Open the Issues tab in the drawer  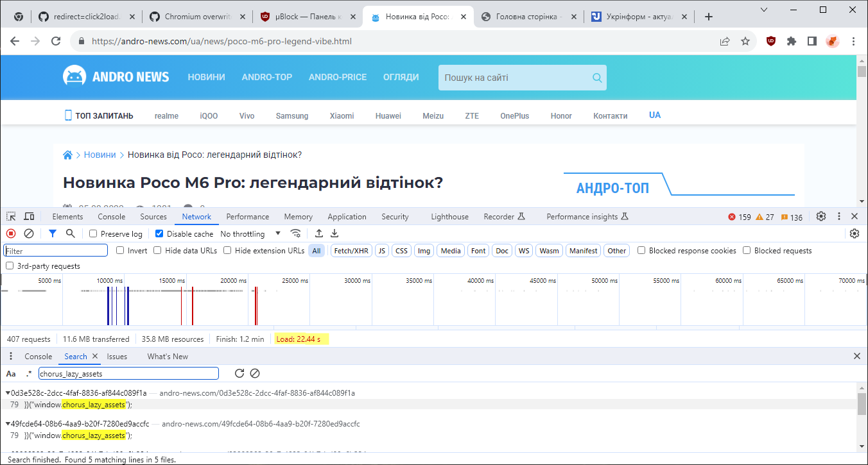point(117,356)
